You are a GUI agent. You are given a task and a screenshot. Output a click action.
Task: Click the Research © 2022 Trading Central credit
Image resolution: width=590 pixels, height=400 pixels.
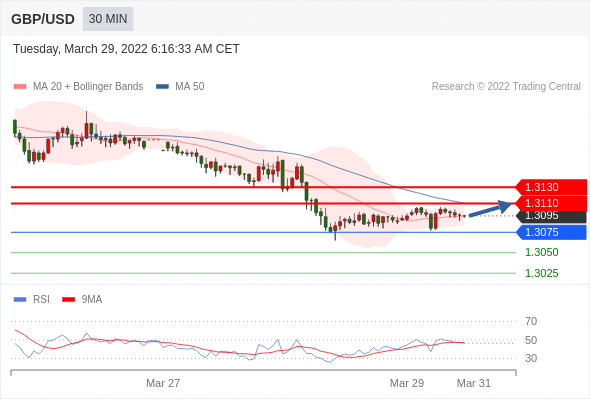[506, 87]
